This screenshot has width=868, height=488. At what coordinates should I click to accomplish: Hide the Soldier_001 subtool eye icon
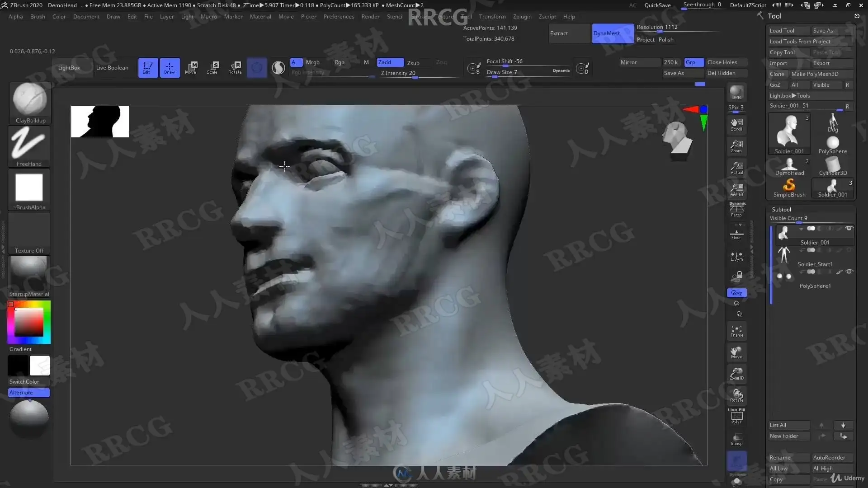coord(849,229)
